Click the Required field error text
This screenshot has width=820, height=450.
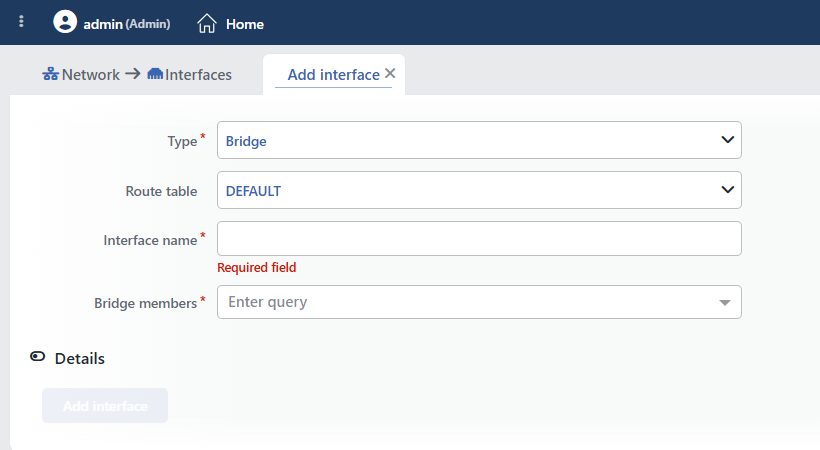(256, 267)
